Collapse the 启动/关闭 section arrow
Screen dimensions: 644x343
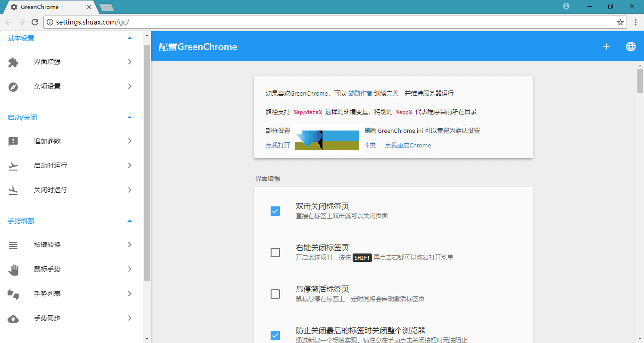coord(130,117)
